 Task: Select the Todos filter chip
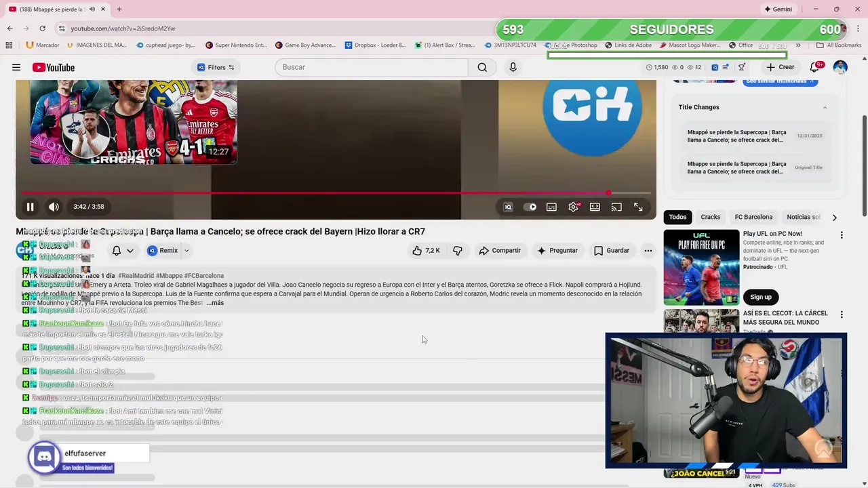(677, 217)
